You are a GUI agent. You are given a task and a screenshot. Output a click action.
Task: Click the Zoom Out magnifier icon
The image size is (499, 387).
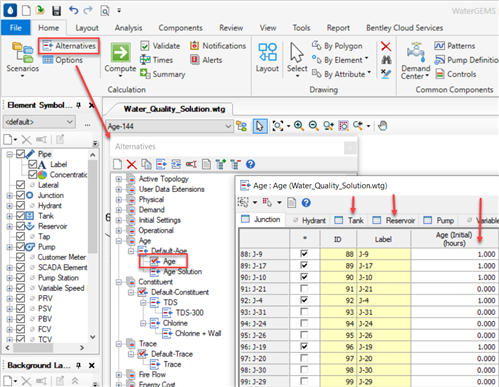(x=313, y=126)
